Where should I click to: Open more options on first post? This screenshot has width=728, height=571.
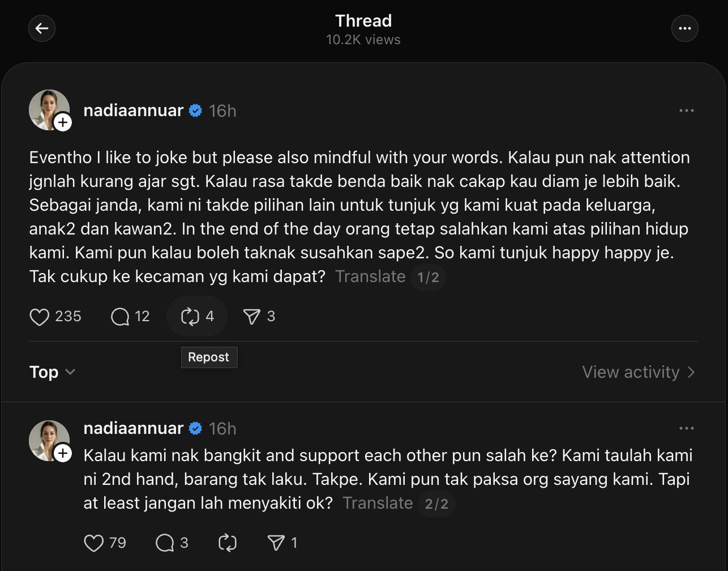(x=686, y=111)
